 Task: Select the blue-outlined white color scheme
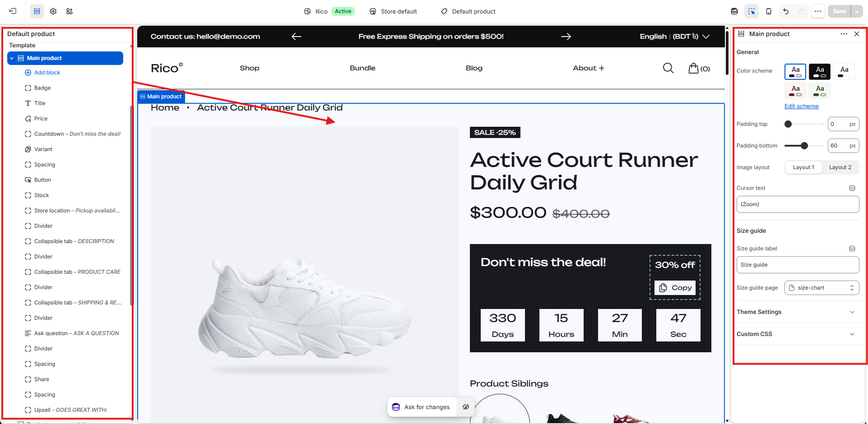pyautogui.click(x=795, y=72)
